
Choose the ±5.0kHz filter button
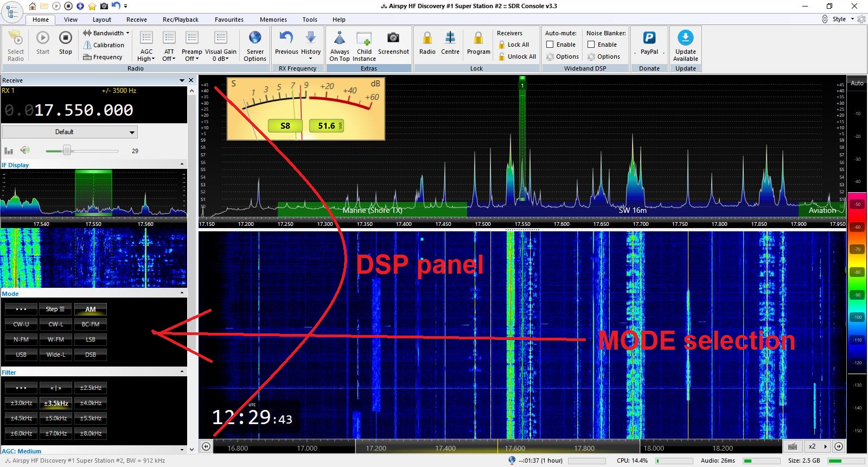56,418
